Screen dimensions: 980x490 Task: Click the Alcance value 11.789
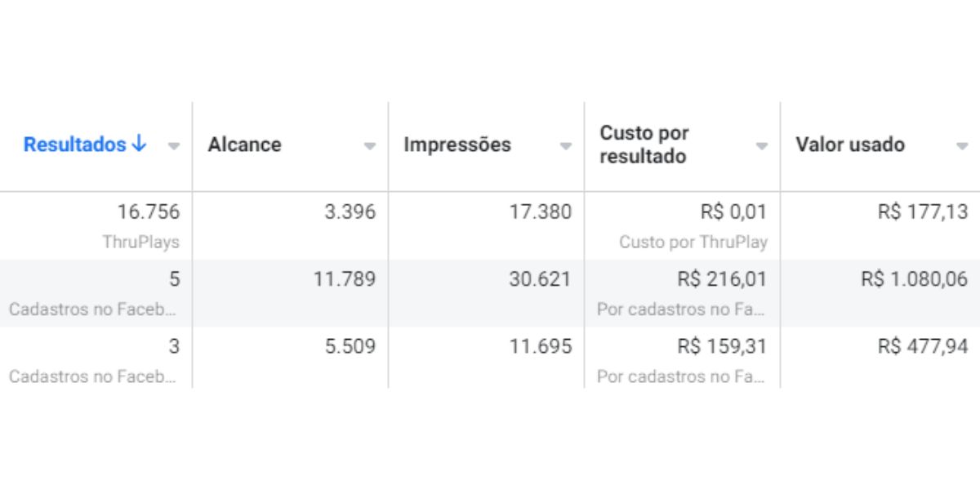coord(345,279)
